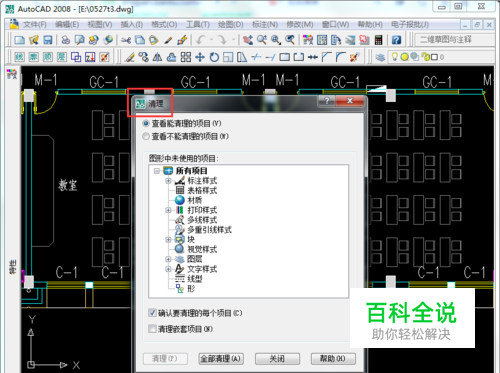Select the 多重引线样式 tree item

(209, 230)
